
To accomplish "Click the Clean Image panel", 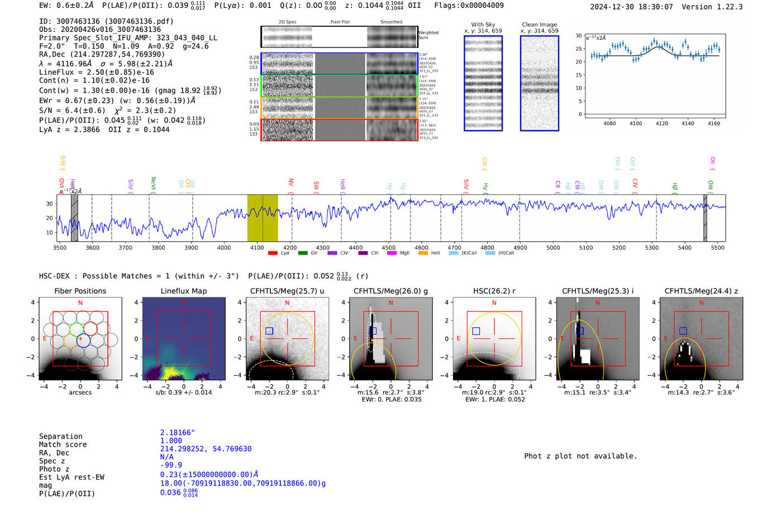I will coord(540,83).
